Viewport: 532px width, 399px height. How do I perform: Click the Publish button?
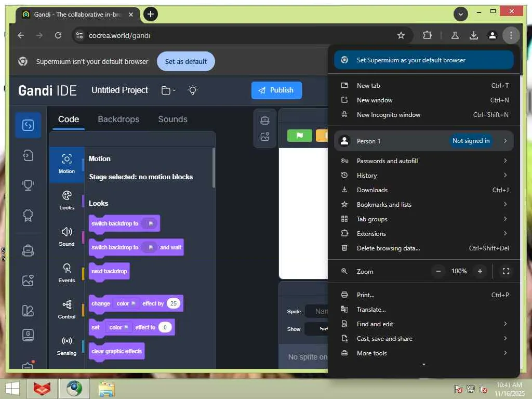[276, 90]
